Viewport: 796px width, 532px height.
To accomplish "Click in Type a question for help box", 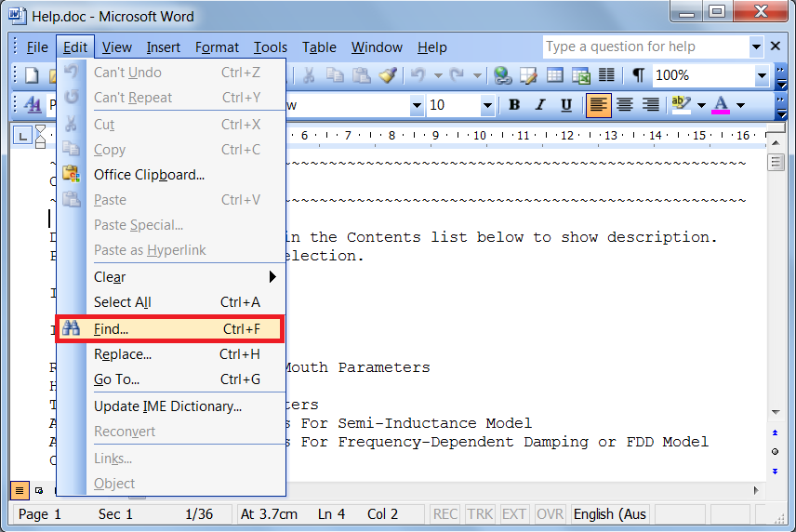I will [645, 47].
